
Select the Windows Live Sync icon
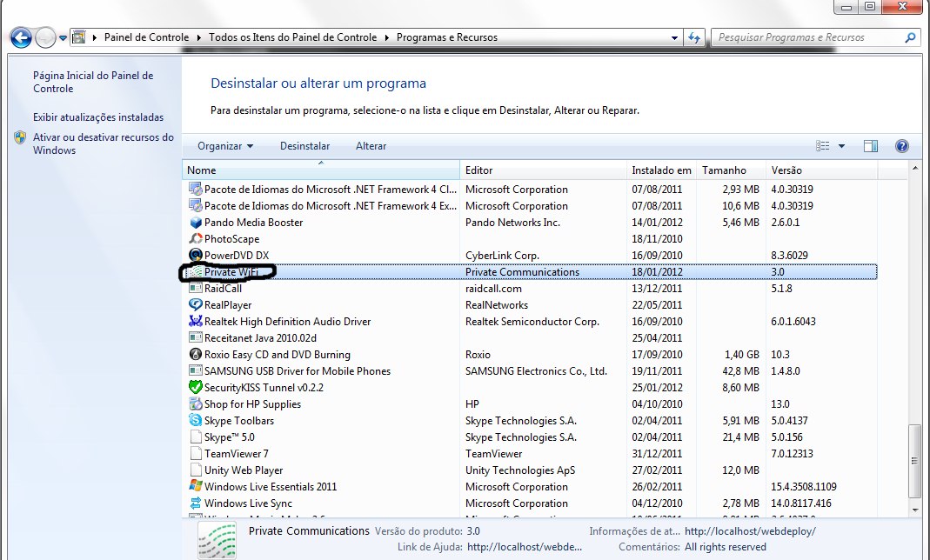[195, 503]
